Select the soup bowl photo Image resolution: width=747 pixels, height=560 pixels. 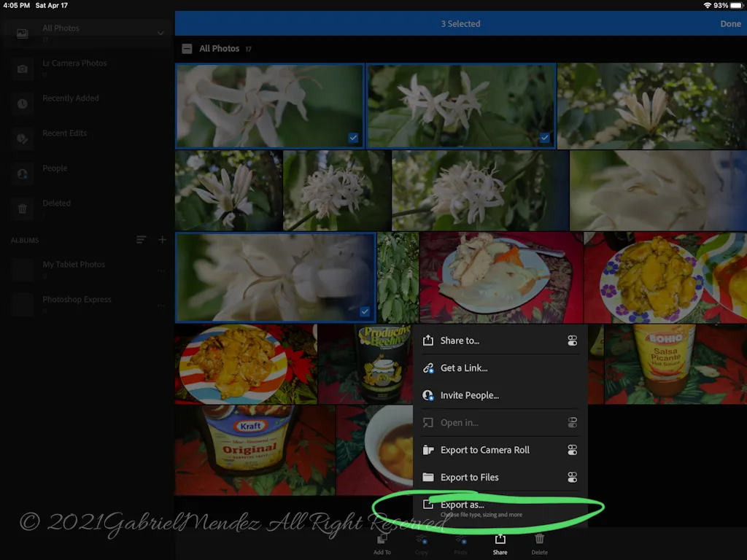coord(374,450)
